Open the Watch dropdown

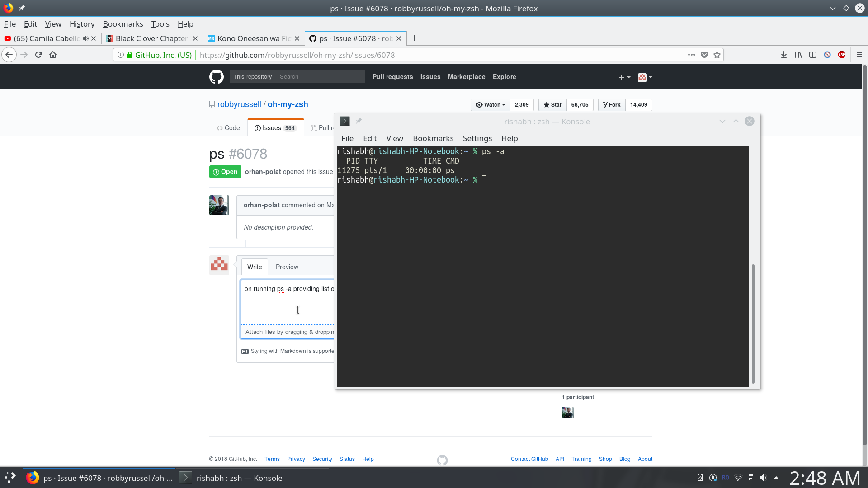pyautogui.click(x=490, y=104)
